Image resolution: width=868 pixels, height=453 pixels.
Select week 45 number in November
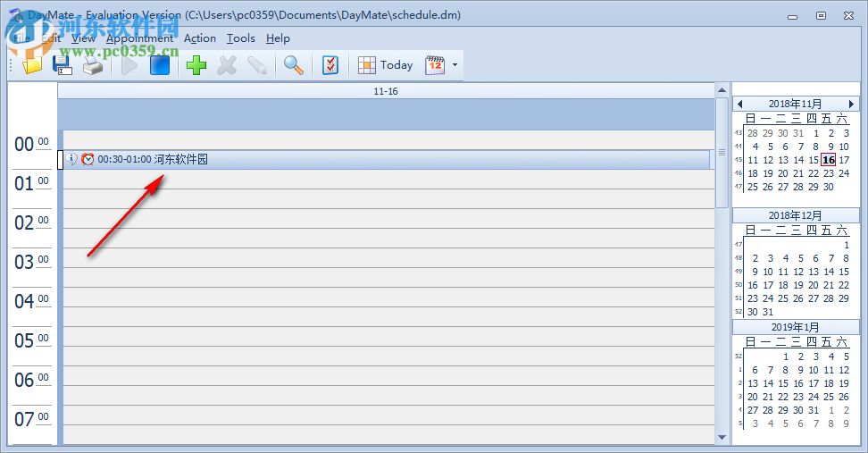pyautogui.click(x=738, y=160)
